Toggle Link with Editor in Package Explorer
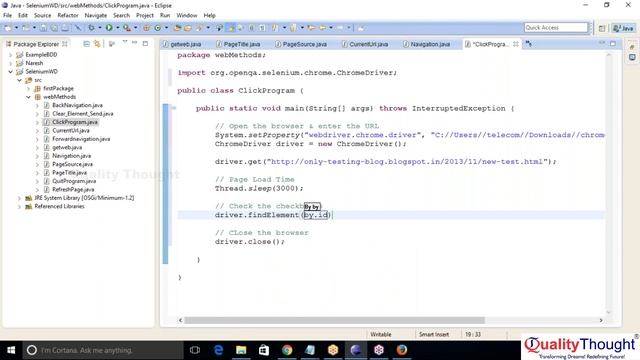 [97, 44]
